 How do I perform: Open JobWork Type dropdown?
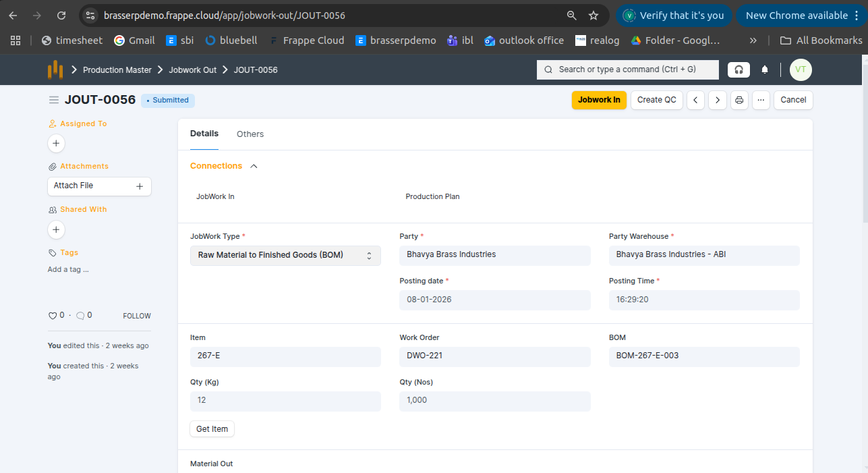point(285,255)
